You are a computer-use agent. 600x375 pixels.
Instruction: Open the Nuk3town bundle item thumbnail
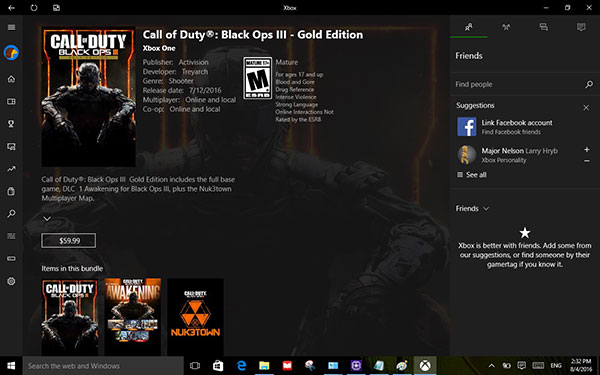[x=195, y=317]
